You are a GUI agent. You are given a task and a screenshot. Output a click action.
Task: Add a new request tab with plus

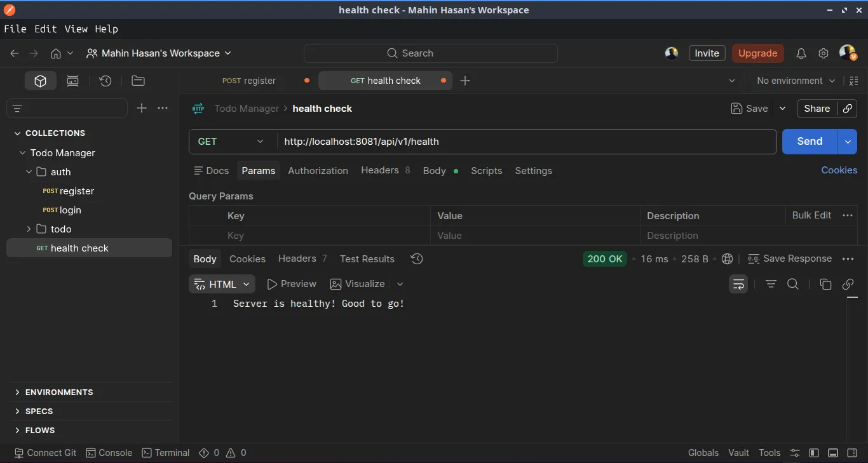tap(465, 81)
